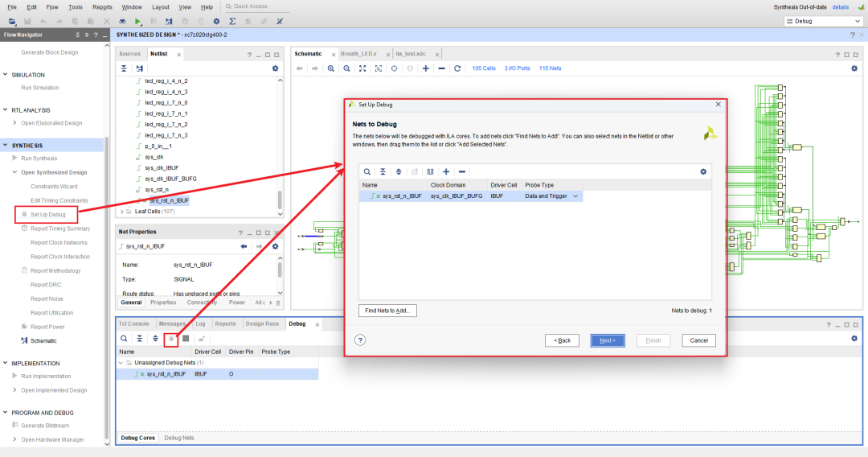Click the plus expand icon in Schematic toolbar

(x=426, y=68)
